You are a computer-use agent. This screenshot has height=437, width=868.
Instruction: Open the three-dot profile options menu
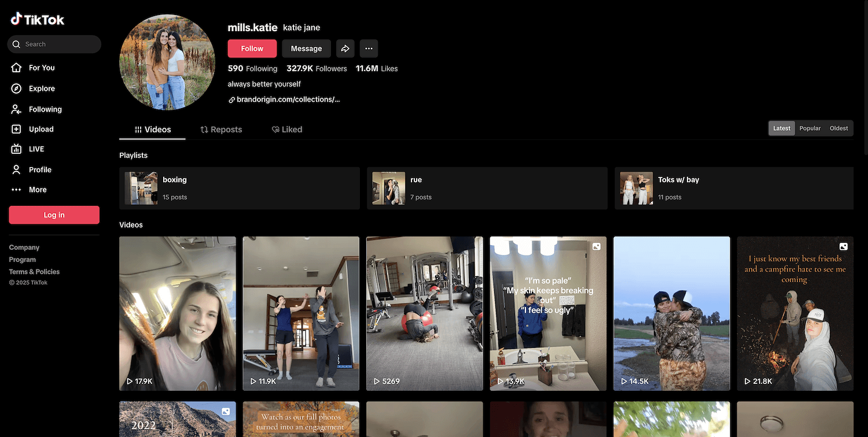pos(369,49)
